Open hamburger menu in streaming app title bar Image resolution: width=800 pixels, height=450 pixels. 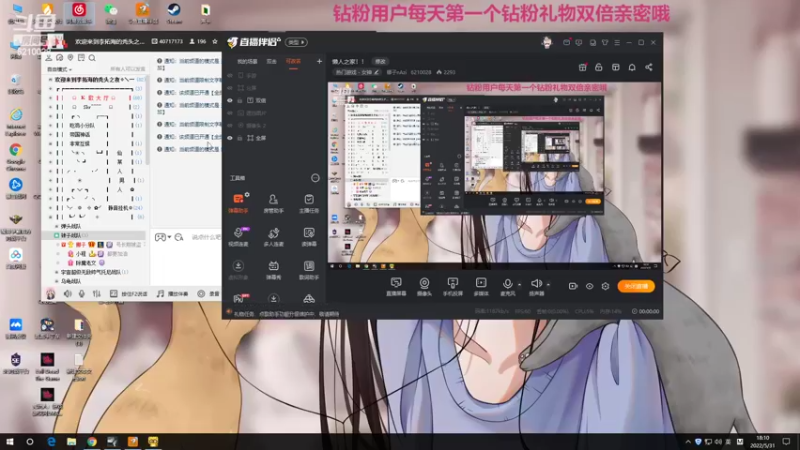tap(617, 42)
